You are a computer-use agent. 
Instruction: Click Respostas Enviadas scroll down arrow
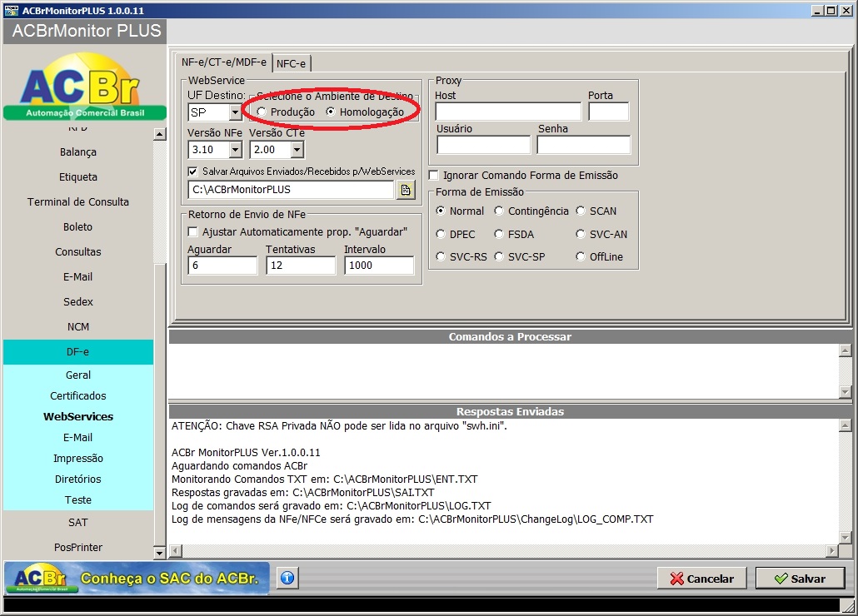click(845, 539)
